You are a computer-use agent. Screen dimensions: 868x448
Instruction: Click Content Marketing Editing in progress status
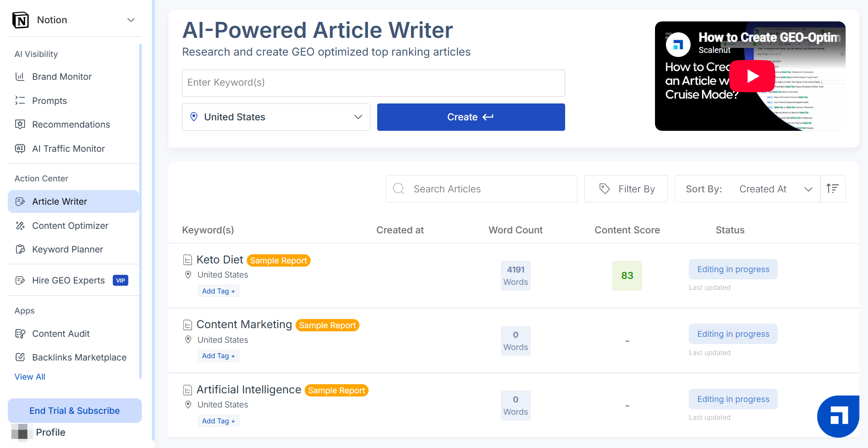[x=733, y=334]
